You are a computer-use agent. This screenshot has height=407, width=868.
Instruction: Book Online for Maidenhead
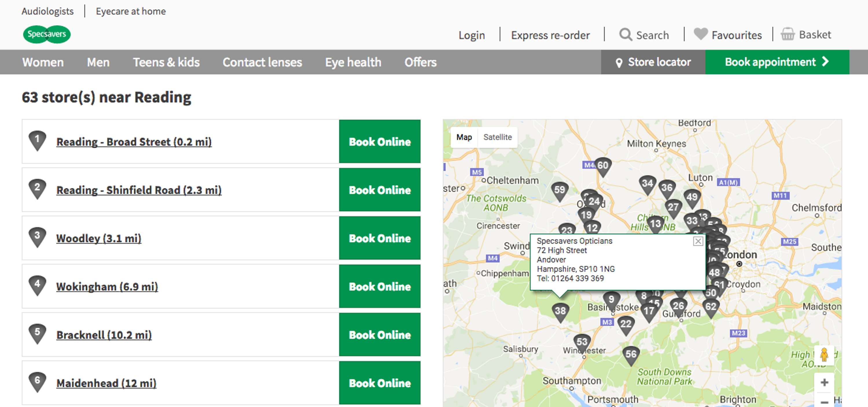[x=380, y=383]
